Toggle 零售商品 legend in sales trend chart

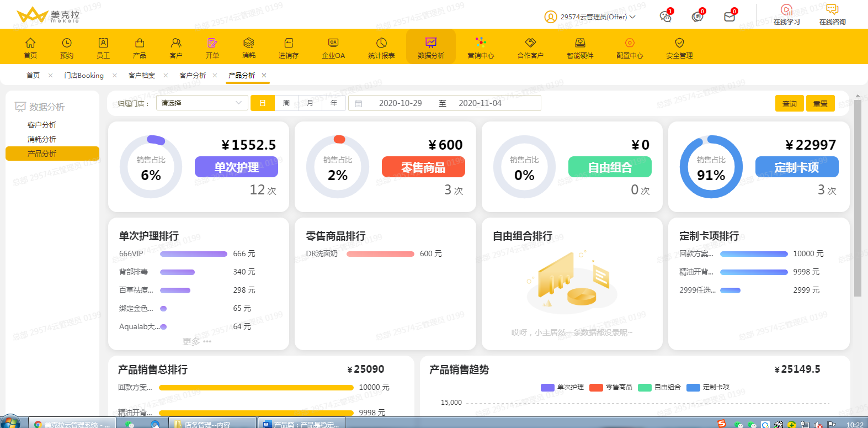tap(611, 387)
